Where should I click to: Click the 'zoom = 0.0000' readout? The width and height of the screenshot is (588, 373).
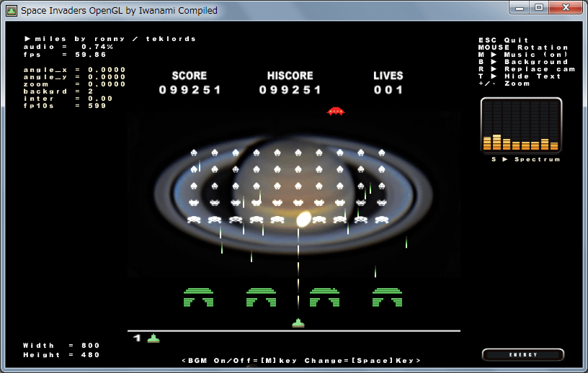coord(74,84)
